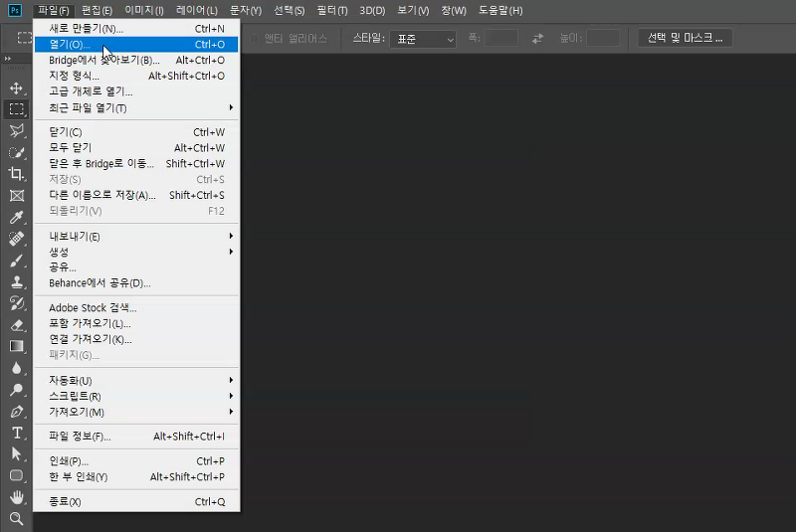796x532 pixels.
Task: Expand the 자동화(U) submenu
Action: point(139,380)
